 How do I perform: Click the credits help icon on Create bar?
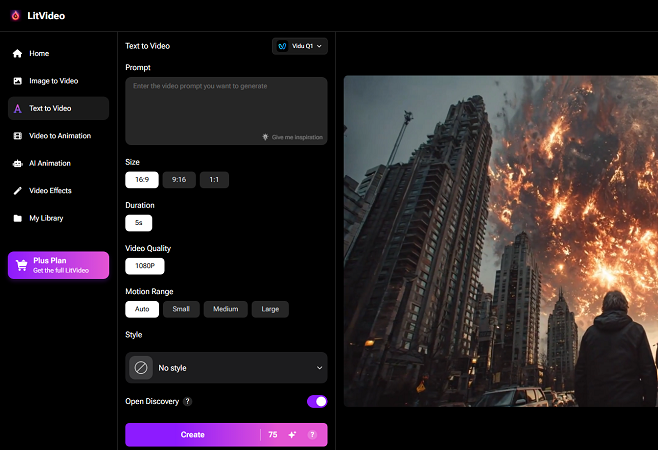click(x=312, y=435)
